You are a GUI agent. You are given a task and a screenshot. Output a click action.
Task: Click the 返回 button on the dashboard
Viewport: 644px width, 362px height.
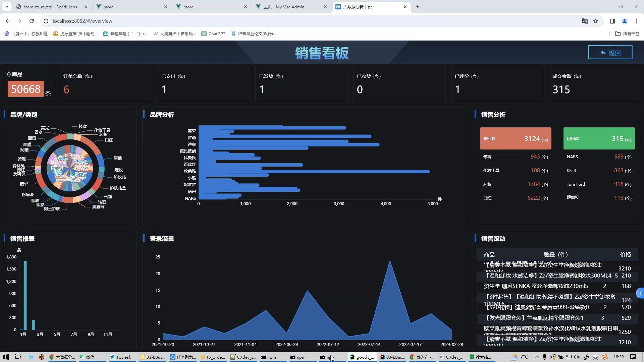610,53
